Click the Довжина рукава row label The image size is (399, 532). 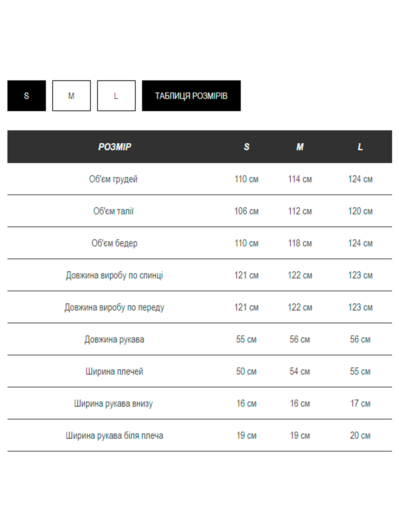114,339
